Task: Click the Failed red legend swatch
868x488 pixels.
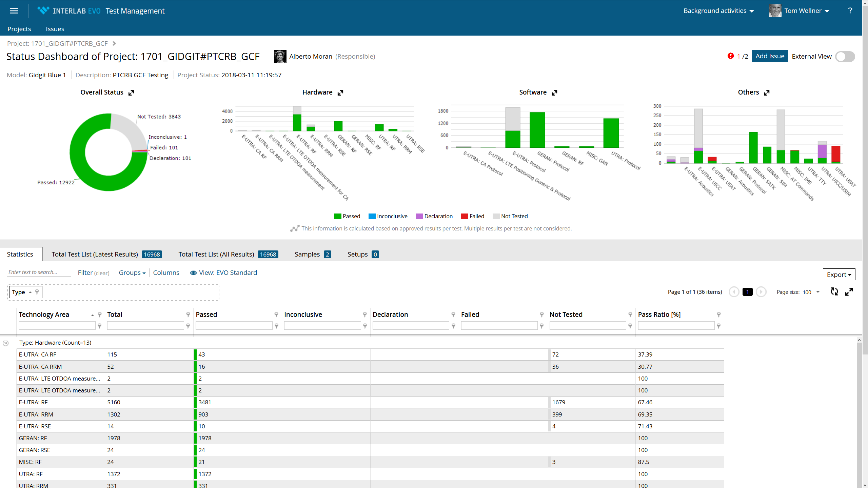Action: point(464,216)
